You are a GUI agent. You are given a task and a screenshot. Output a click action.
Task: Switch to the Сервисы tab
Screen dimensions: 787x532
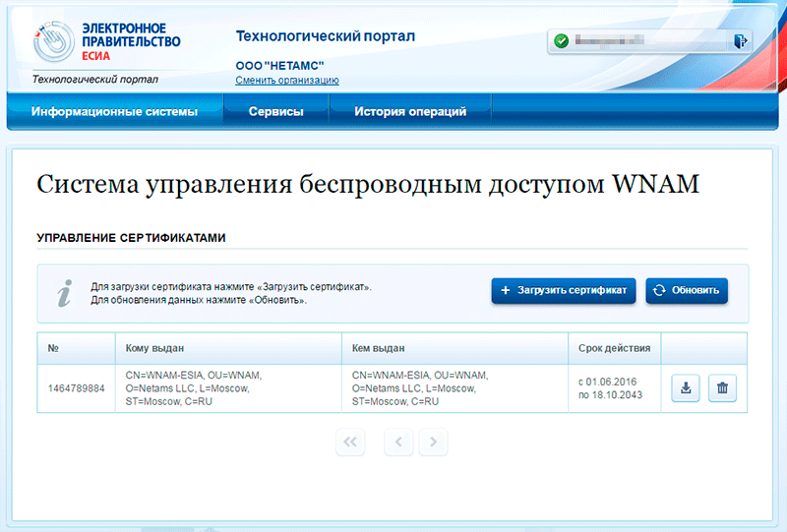click(x=275, y=112)
